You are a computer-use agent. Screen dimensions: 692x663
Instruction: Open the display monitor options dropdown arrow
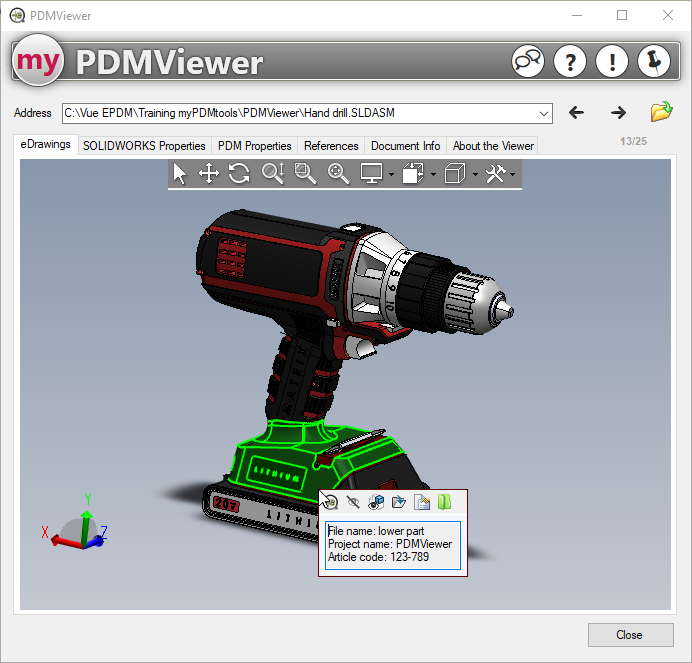[390, 175]
